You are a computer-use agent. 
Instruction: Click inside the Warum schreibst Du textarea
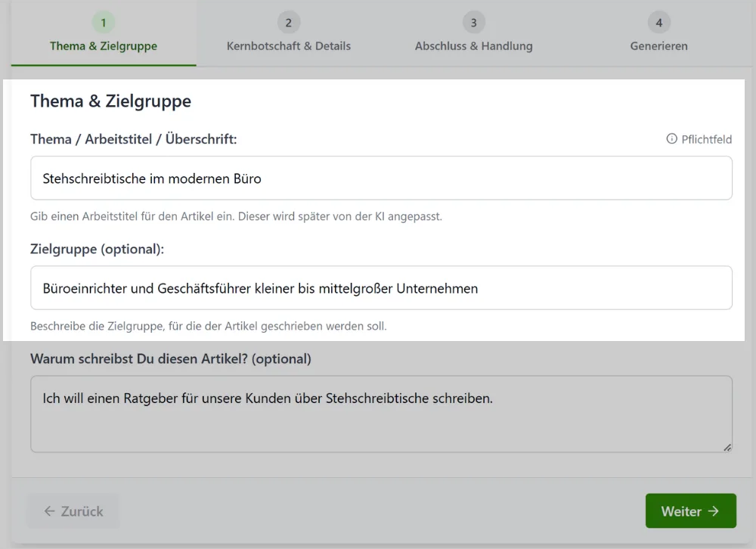(381, 414)
